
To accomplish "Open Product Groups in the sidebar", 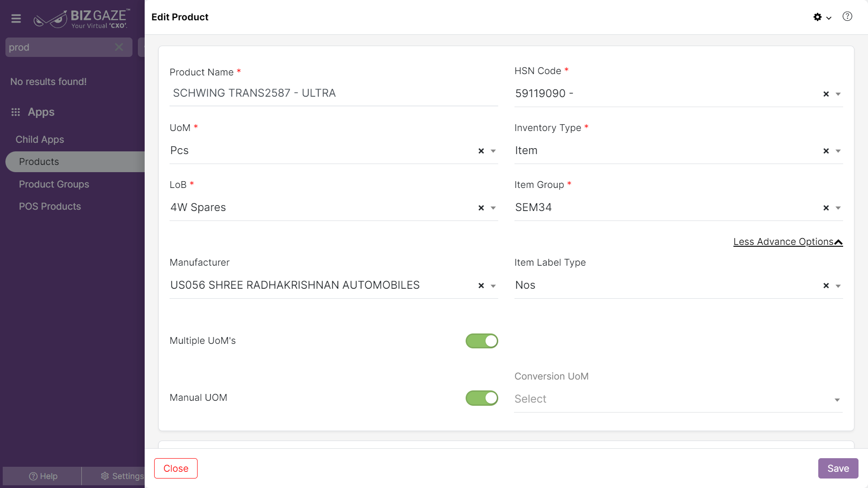I will 54,184.
